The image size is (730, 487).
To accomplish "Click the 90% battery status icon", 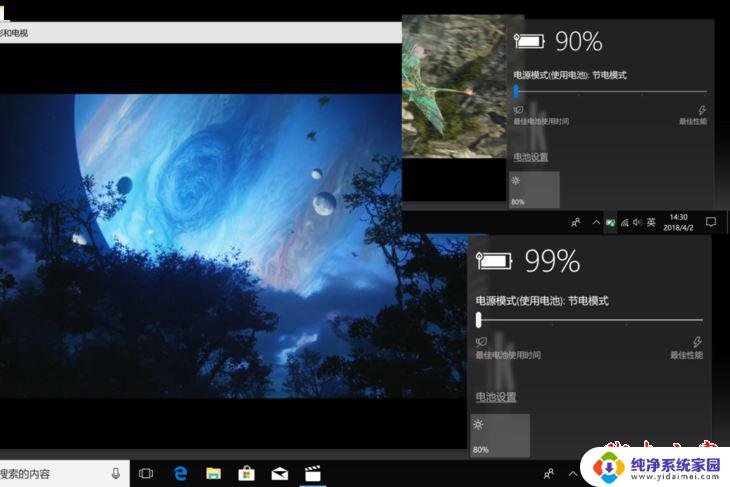I will coord(529,41).
